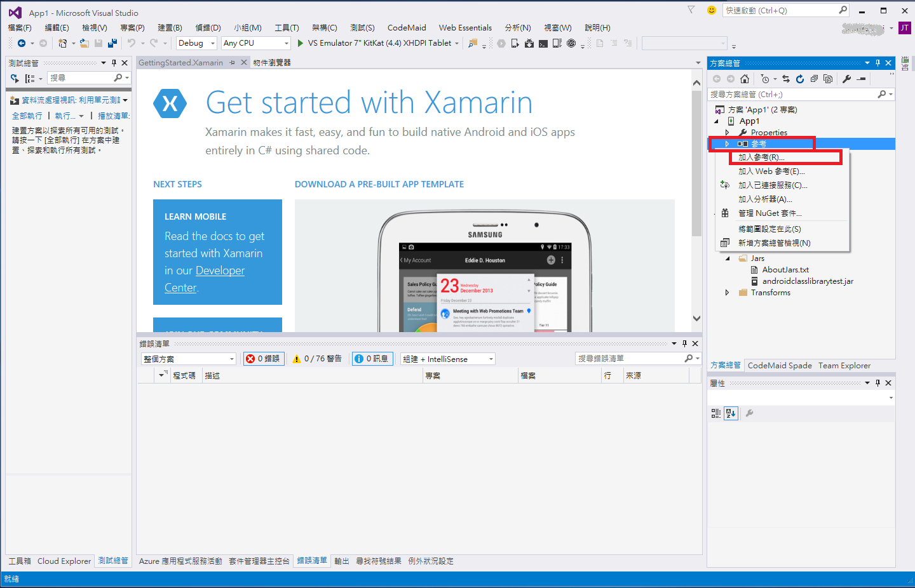Viewport: 915px width, 588px height.
Task: Click Show All Files icon in Solution Explorer
Action: click(828, 79)
